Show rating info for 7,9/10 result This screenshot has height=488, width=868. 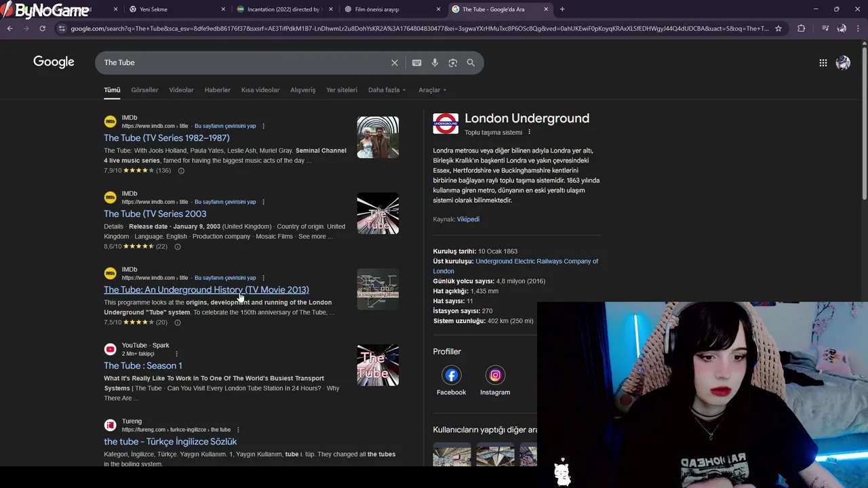[181, 171]
